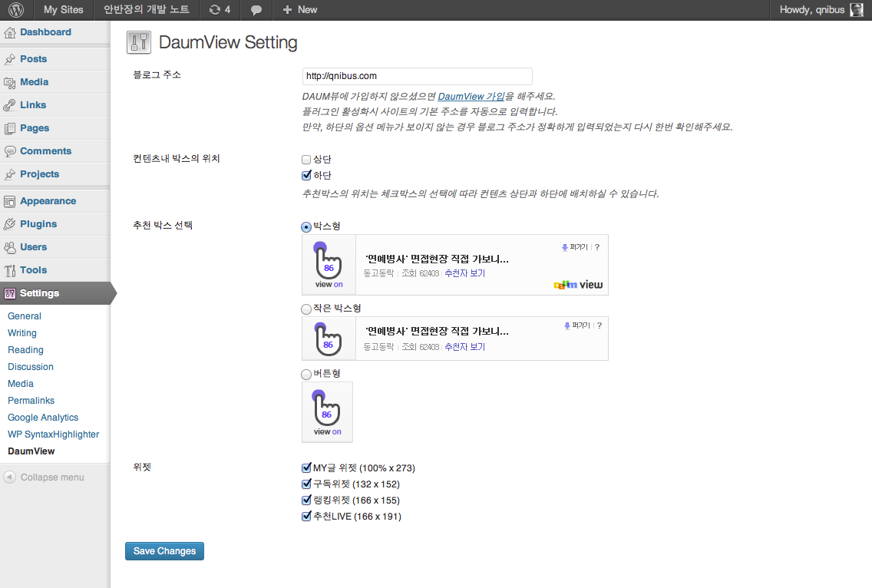Click the Appearance icon in sidebar
This screenshot has height=588, width=872.
pyautogui.click(x=10, y=201)
